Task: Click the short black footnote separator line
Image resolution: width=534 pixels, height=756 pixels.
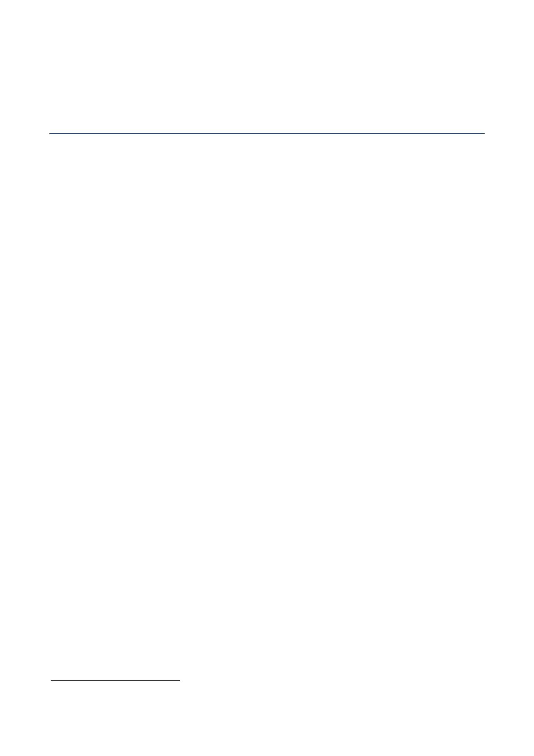Action: coord(115,681)
